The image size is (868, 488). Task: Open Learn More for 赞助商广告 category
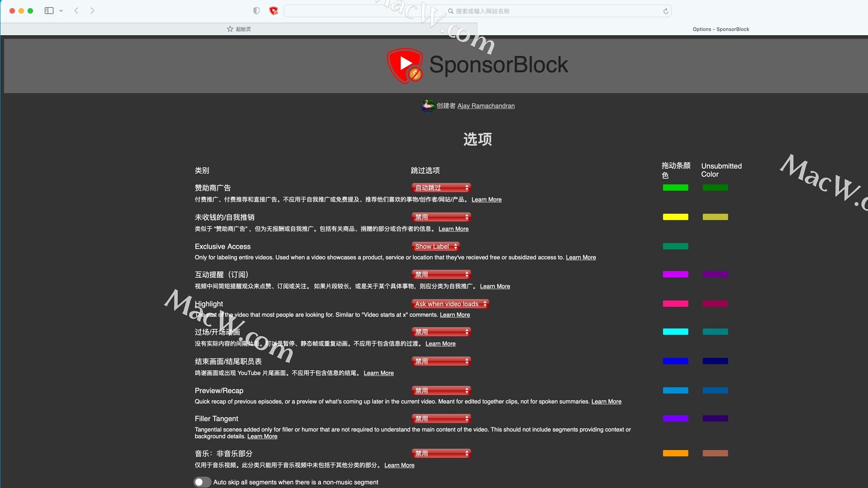(486, 199)
